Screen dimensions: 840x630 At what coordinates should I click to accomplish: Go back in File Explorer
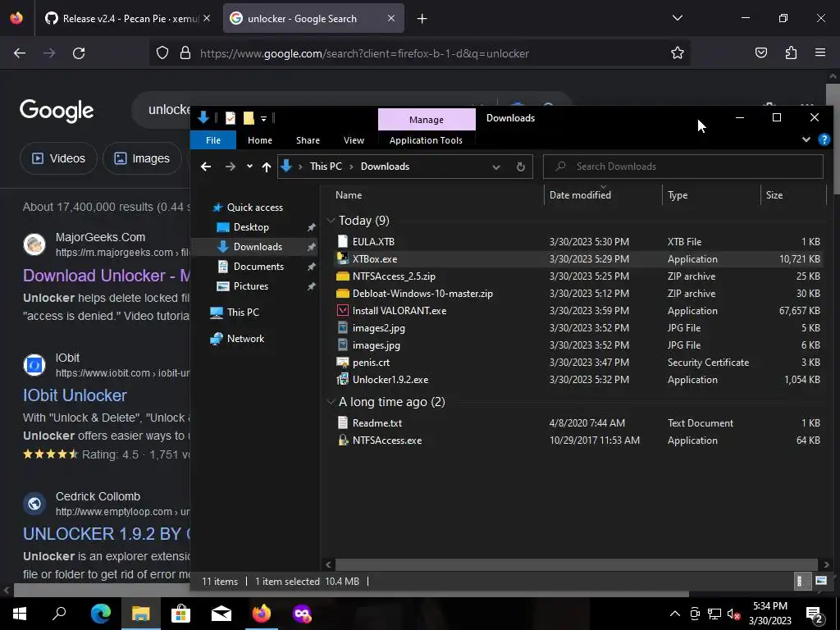206,167
